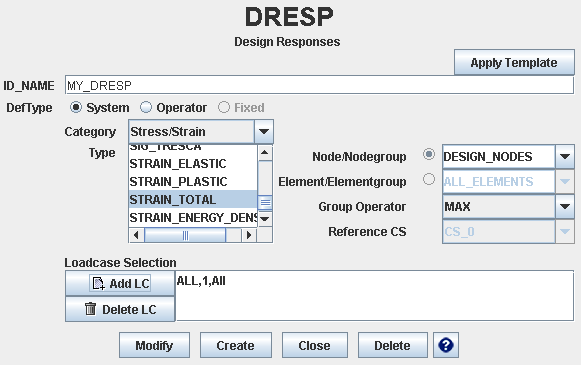Click the Type list scroll-left arrow
This screenshot has height=365, width=581.
point(136,235)
